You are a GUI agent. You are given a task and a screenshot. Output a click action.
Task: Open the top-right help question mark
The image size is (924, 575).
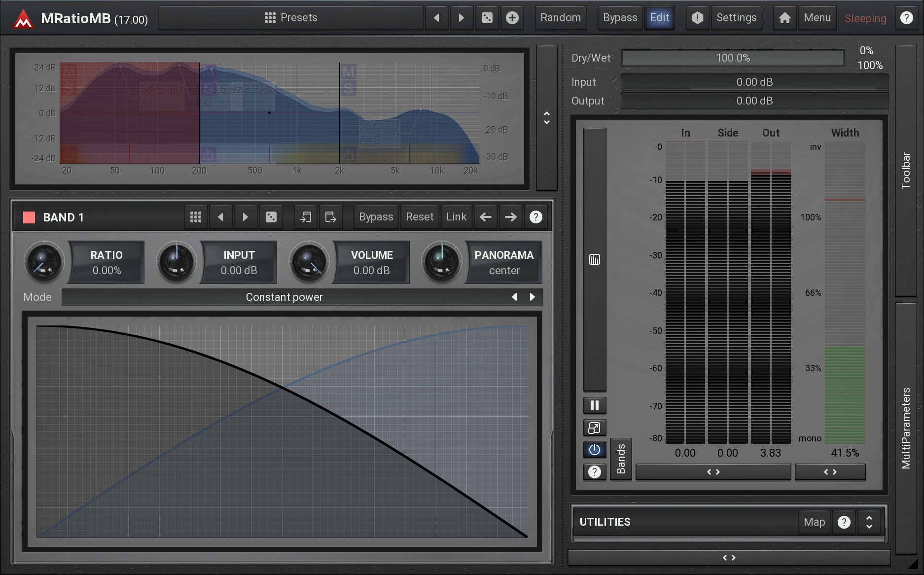click(906, 18)
